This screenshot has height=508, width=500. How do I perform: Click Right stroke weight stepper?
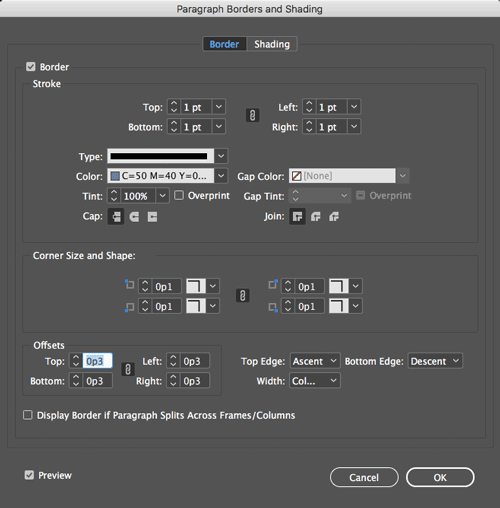tap(309, 127)
